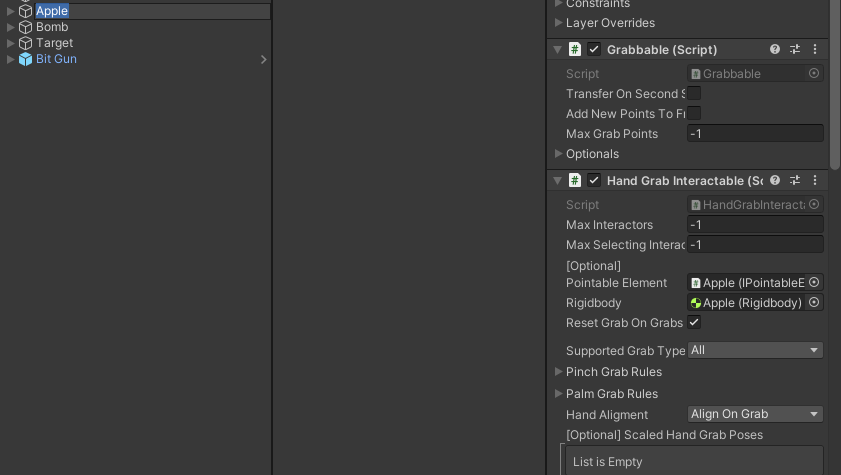Viewport: 841px width, 475px height.
Task: Select the Bit Gun prefab name
Action: (56, 59)
